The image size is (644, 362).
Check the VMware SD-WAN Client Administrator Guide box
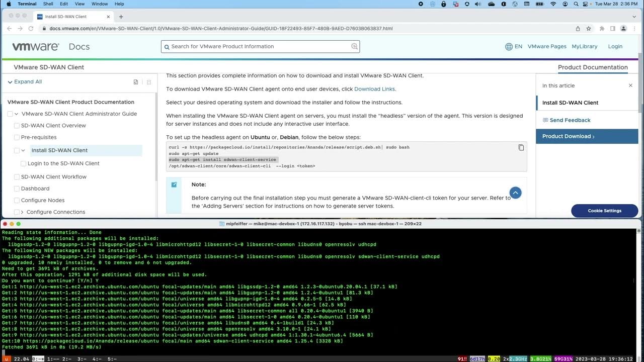[10, 114]
